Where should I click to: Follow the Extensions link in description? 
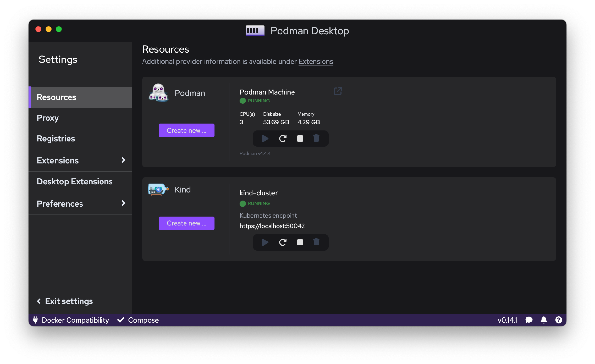click(316, 61)
